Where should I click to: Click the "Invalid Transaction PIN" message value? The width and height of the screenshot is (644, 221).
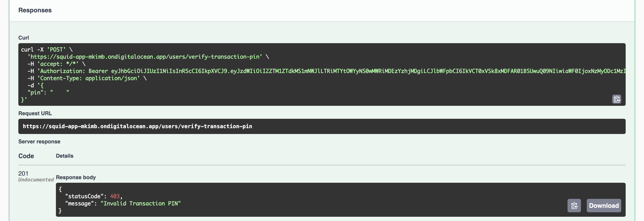tap(140, 204)
